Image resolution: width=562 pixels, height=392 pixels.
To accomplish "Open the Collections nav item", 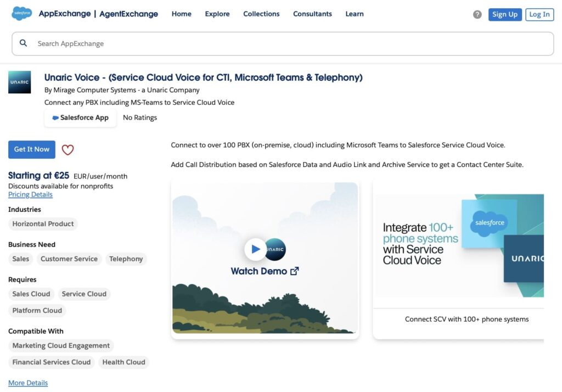I will (x=261, y=14).
